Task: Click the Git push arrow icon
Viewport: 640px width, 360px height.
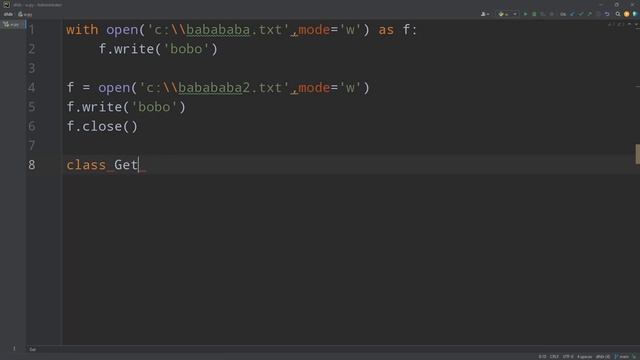Action: [589, 14]
